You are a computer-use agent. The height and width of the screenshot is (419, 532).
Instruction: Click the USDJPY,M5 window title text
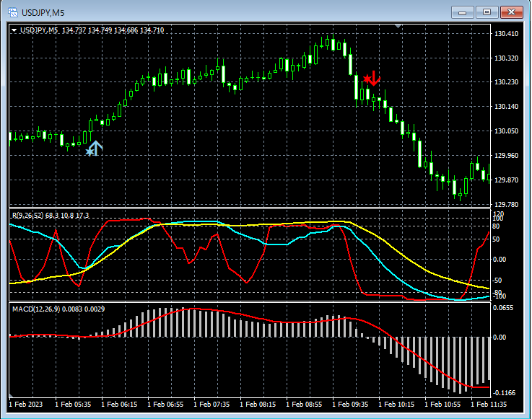[42, 12]
